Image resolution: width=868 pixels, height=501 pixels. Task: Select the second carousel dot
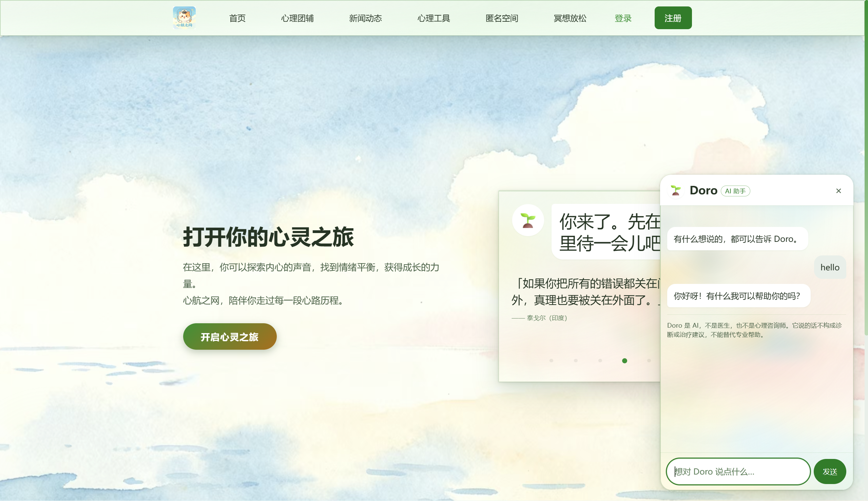click(576, 361)
